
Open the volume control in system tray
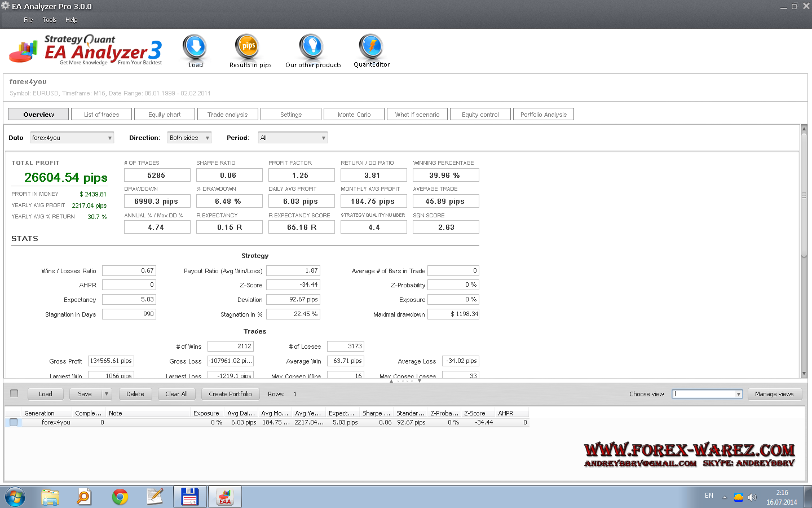coord(752,497)
